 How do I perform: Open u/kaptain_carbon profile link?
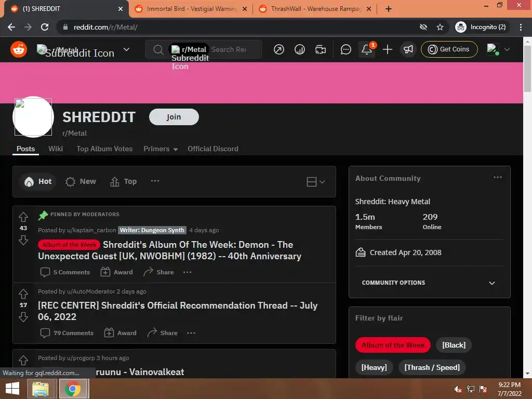(x=91, y=230)
